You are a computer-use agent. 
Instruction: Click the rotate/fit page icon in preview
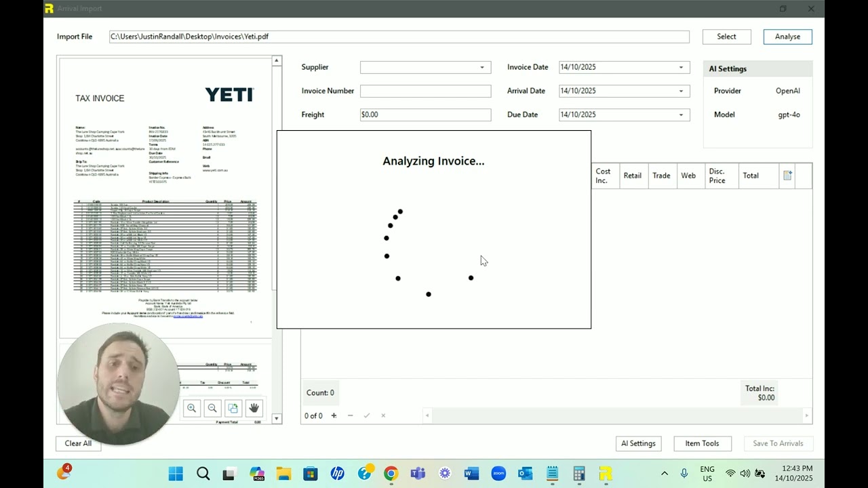pos(233,408)
